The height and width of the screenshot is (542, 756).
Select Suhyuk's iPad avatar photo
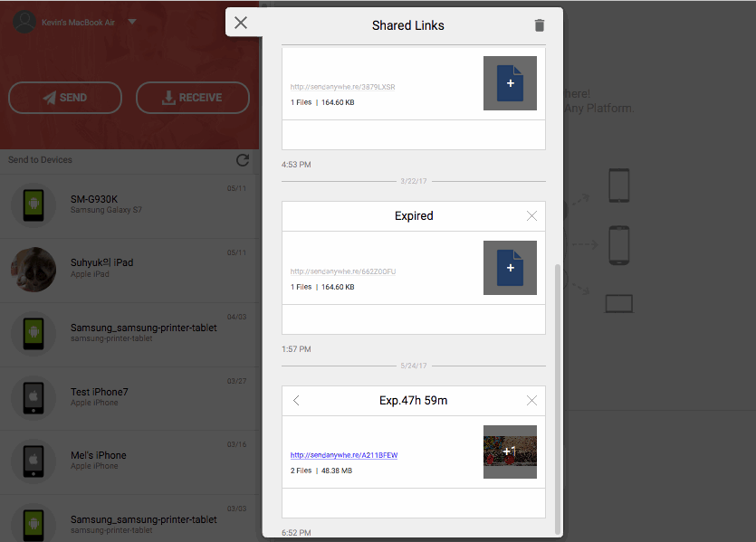[33, 270]
